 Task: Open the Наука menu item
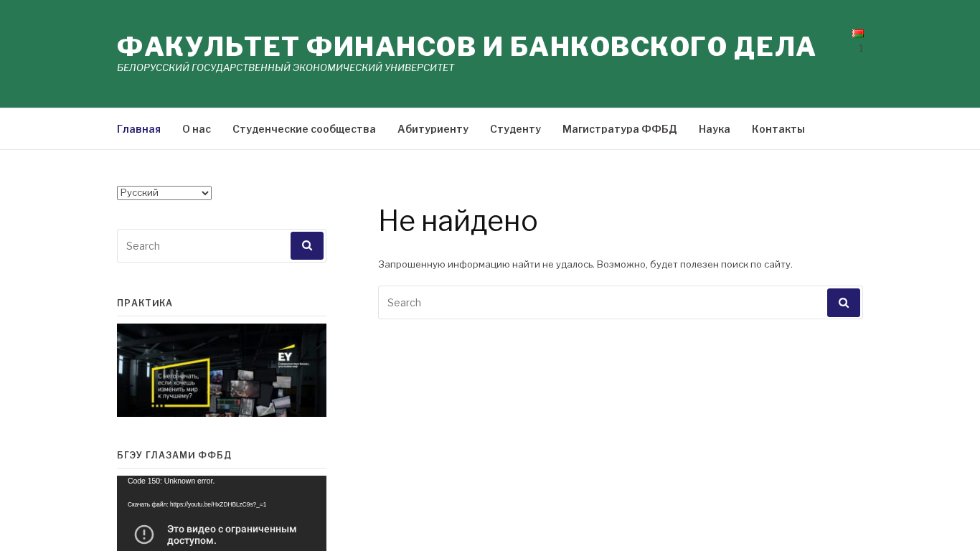pyautogui.click(x=714, y=129)
